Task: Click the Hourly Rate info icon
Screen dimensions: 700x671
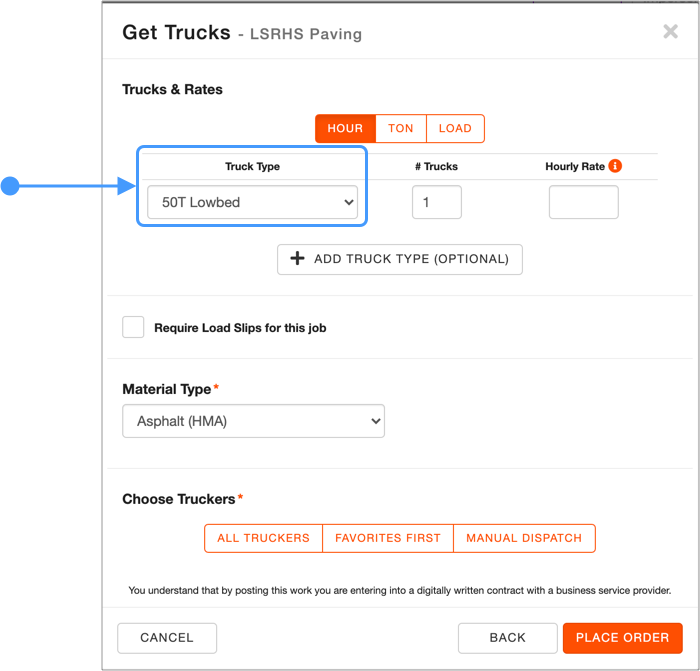Action: (615, 166)
